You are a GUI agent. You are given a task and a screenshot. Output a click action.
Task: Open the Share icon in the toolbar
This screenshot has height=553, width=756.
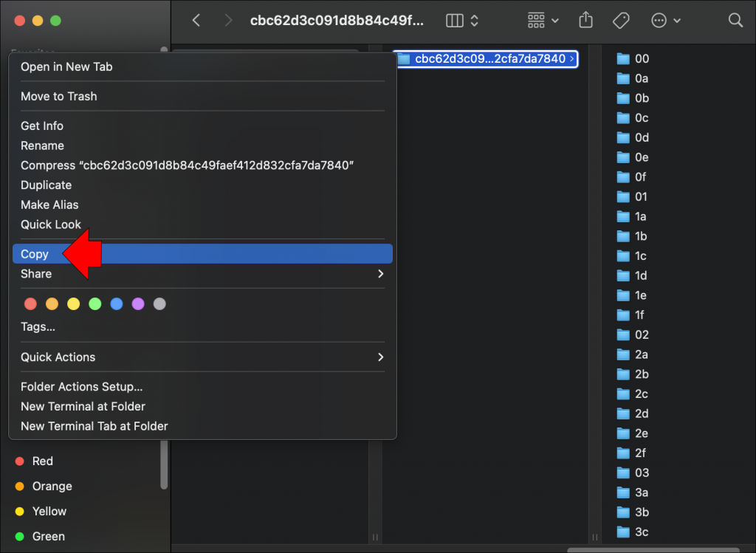585,21
